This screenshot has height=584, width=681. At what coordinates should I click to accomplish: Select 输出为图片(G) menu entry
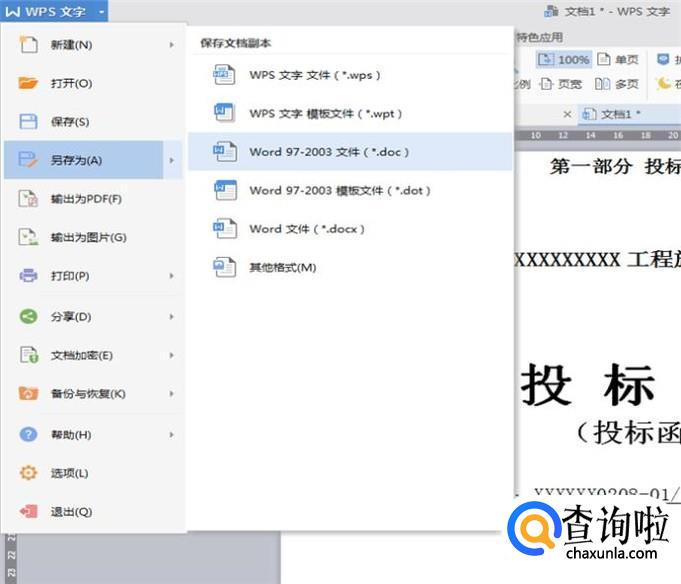(93, 237)
